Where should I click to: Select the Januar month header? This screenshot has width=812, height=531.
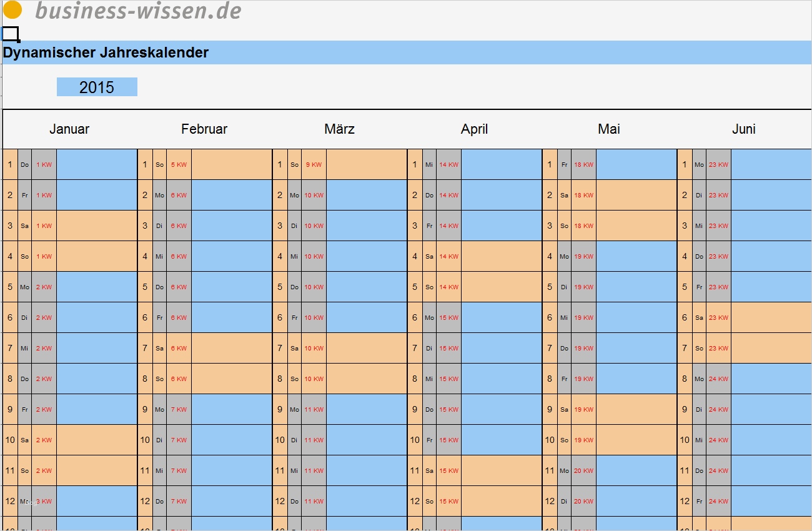pyautogui.click(x=69, y=129)
